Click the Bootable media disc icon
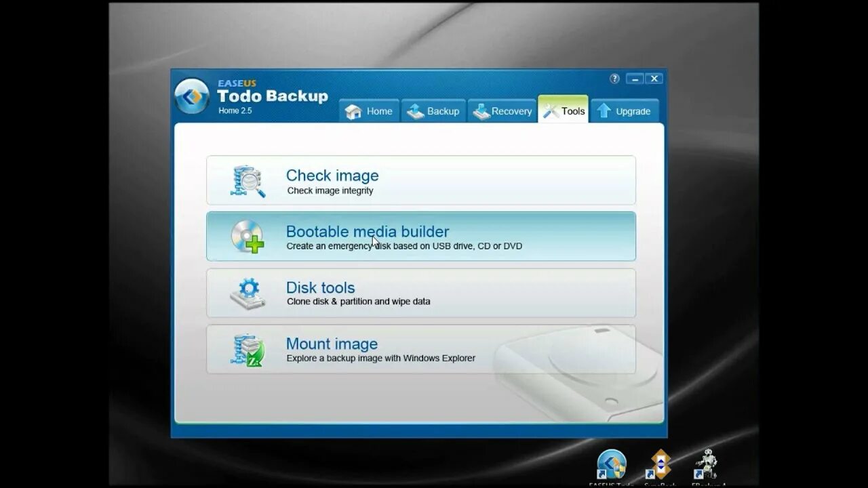The width and height of the screenshot is (868, 488). (x=248, y=237)
